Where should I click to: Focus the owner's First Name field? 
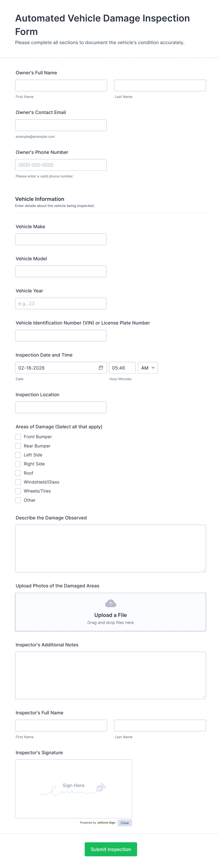[x=61, y=86]
